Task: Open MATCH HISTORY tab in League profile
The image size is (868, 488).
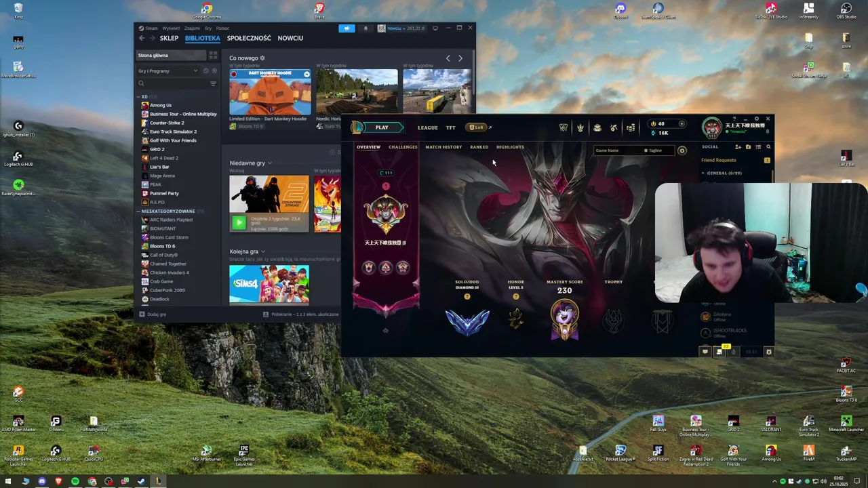Action: tap(443, 147)
